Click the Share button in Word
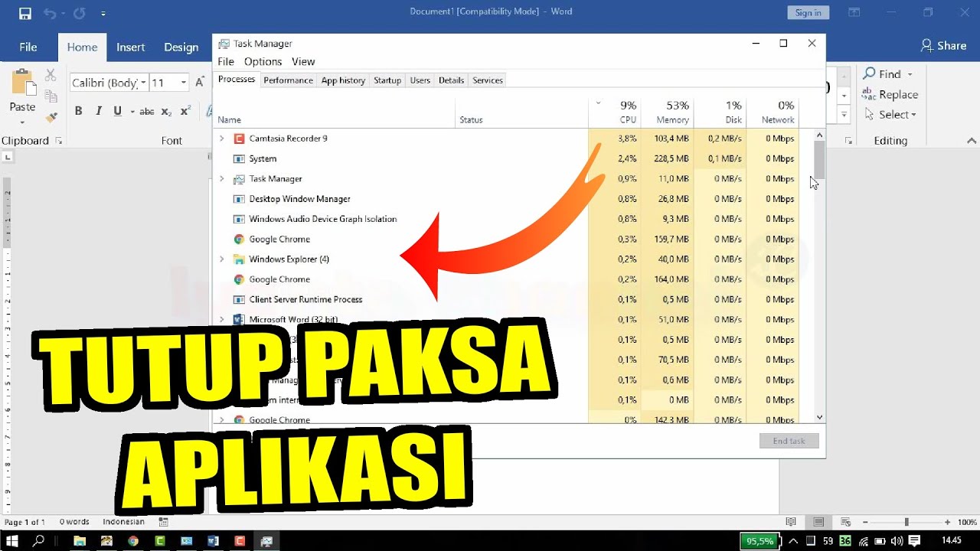 click(x=943, y=46)
